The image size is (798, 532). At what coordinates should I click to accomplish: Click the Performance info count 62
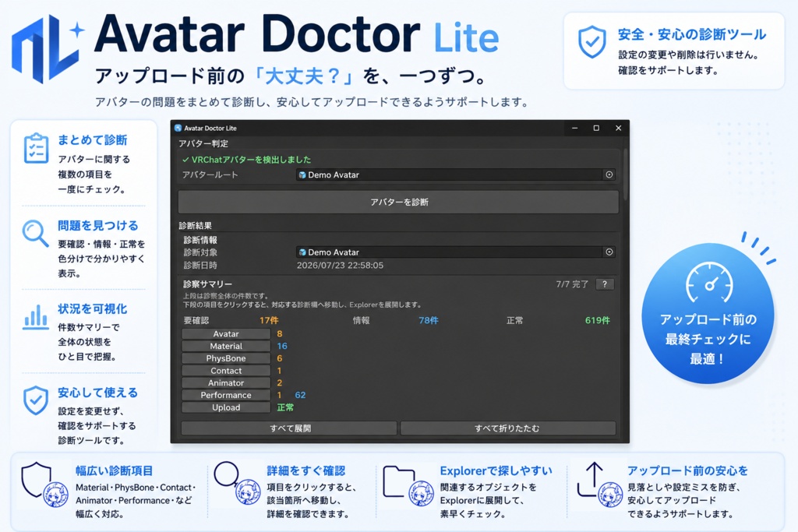(300, 395)
